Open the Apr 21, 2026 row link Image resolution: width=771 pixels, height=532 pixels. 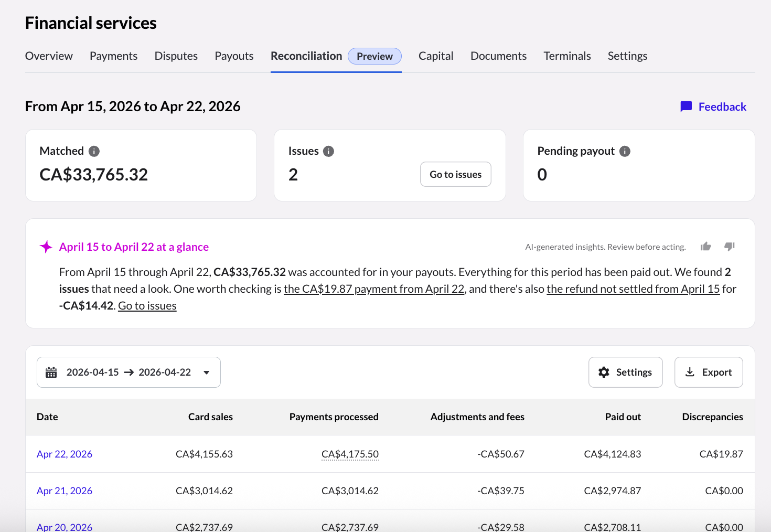[x=65, y=491]
